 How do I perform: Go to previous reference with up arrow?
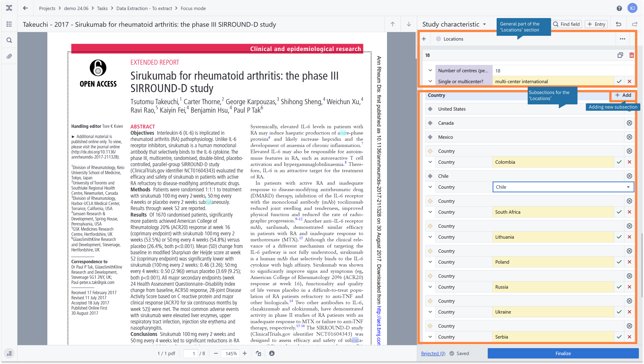393,24
